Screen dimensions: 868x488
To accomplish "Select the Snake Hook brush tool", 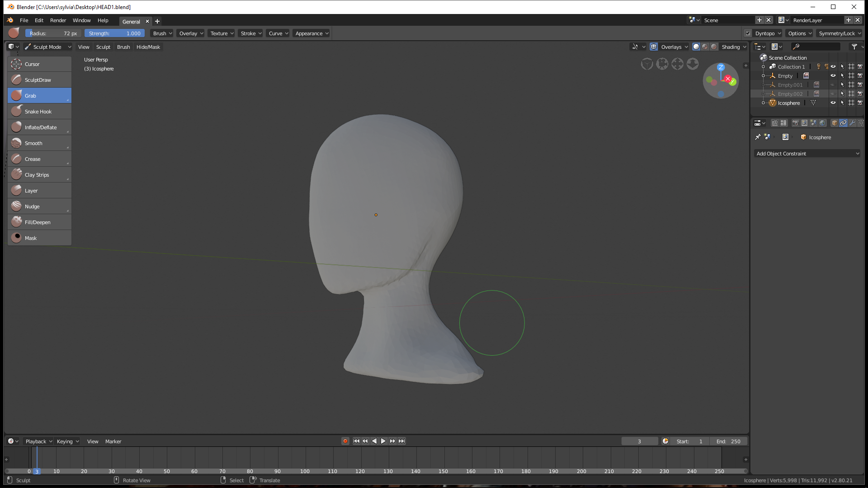I will click(x=39, y=112).
